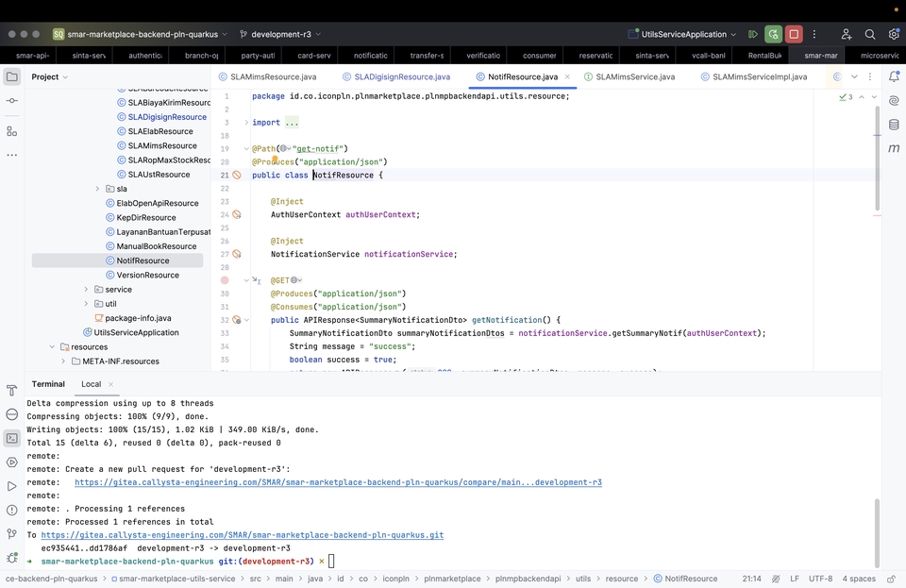
Task: Open IDE Settings gear icon
Action: (x=894, y=34)
